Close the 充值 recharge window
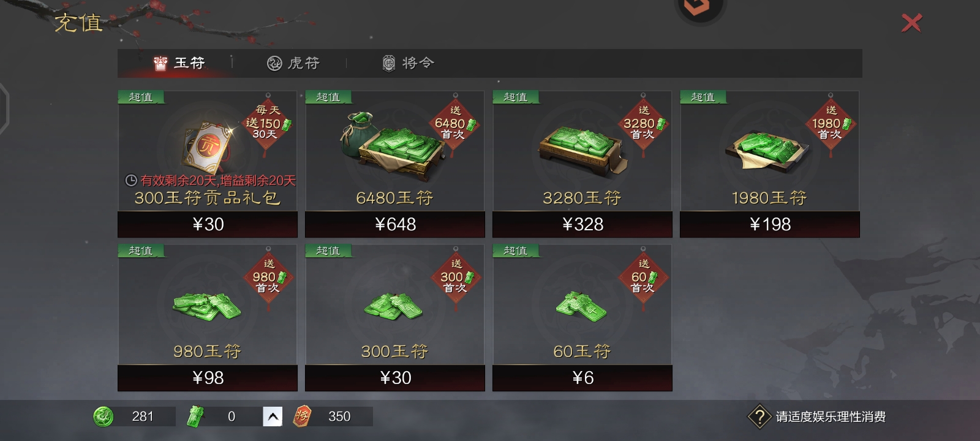The image size is (980, 441). pos(911,23)
